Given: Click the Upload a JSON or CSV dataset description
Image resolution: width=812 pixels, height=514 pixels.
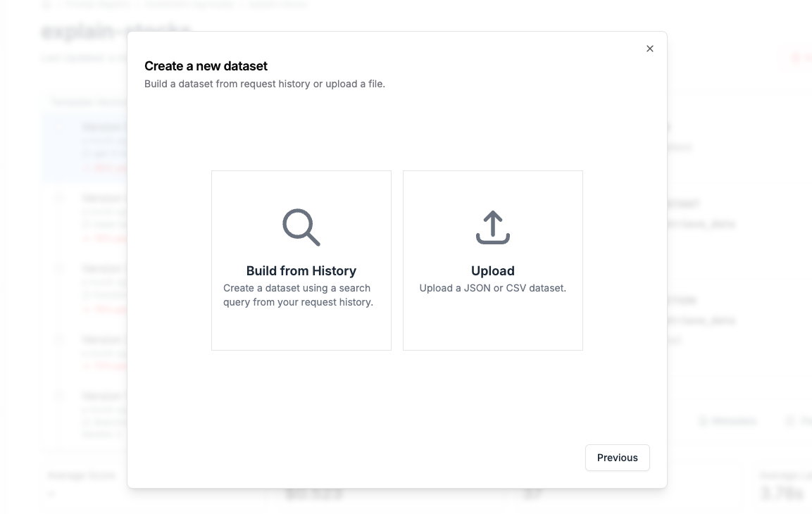Looking at the screenshot, I should tap(492, 288).
